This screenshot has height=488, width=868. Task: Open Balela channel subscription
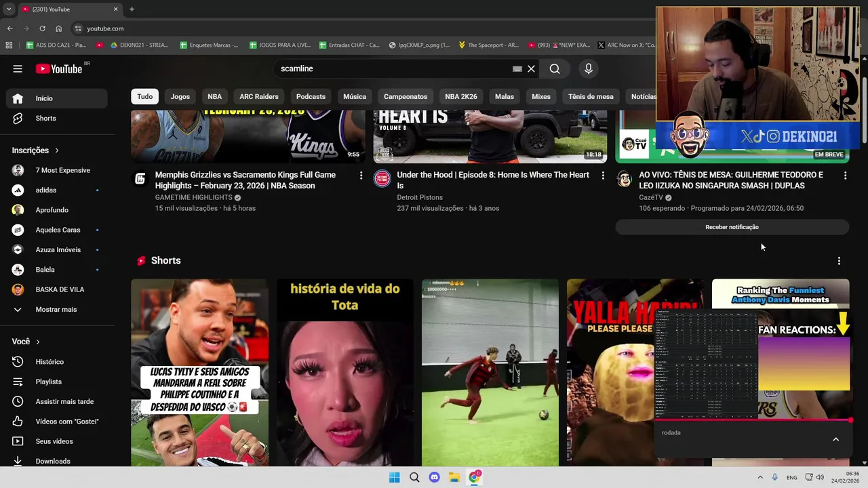57,270
